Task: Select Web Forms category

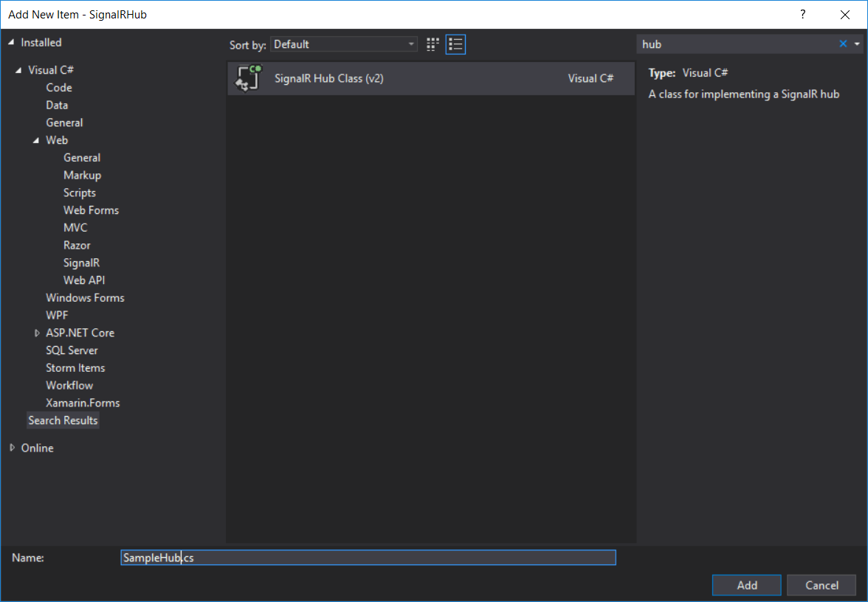Action: click(91, 210)
